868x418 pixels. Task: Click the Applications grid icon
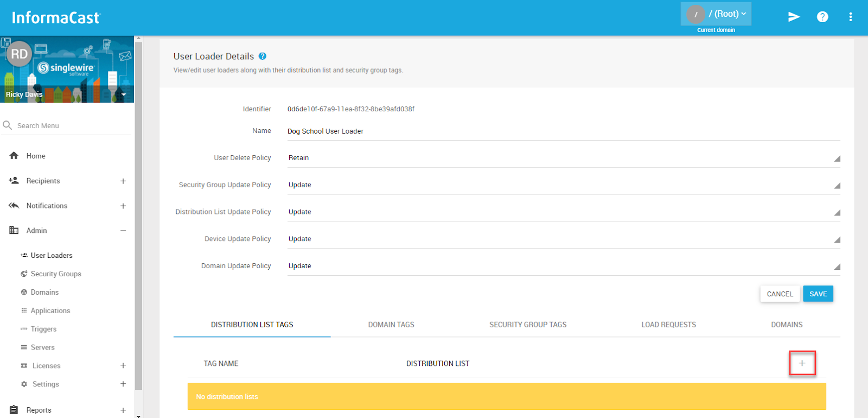tap(24, 311)
